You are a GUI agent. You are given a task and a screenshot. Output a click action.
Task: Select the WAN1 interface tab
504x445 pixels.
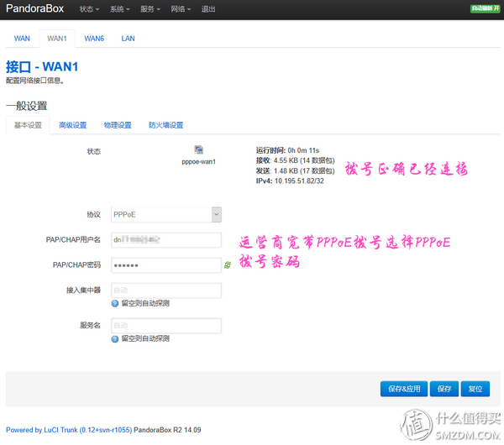(x=57, y=39)
